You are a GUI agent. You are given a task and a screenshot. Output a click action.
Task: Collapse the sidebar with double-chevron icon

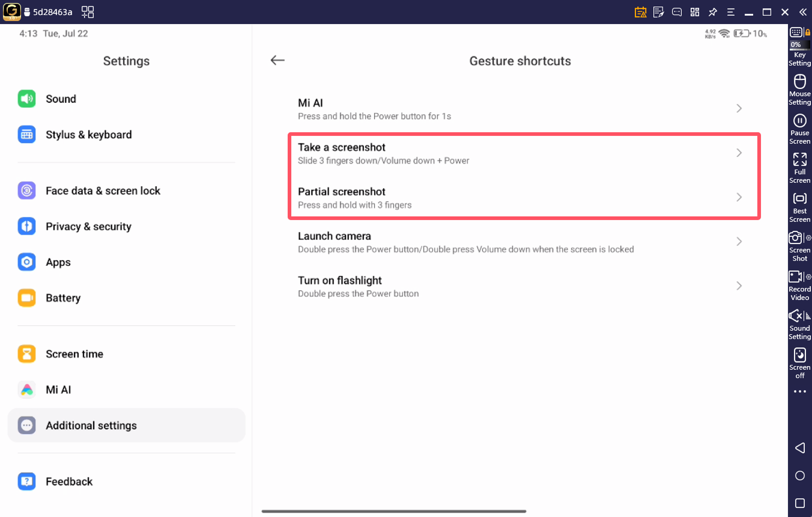tap(803, 12)
